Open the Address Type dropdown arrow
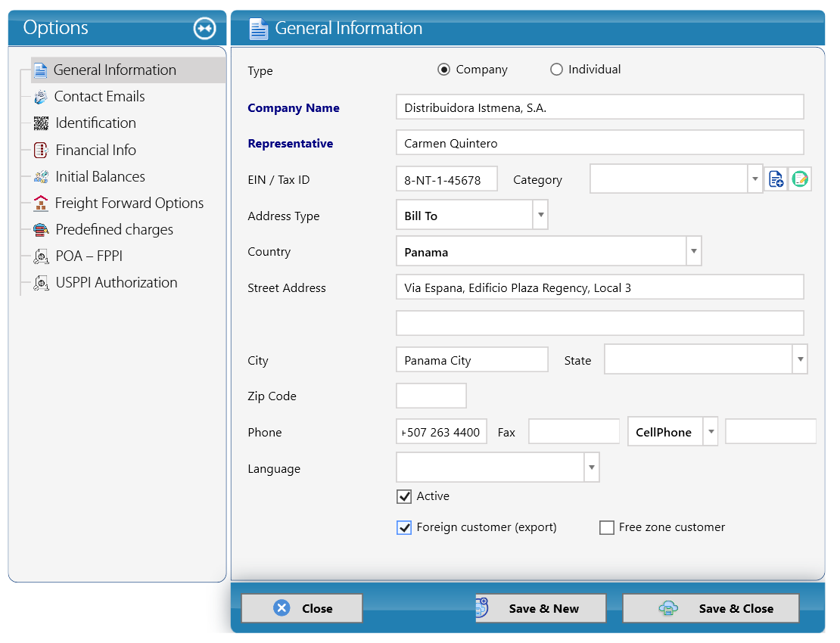840x643 pixels. 540,216
